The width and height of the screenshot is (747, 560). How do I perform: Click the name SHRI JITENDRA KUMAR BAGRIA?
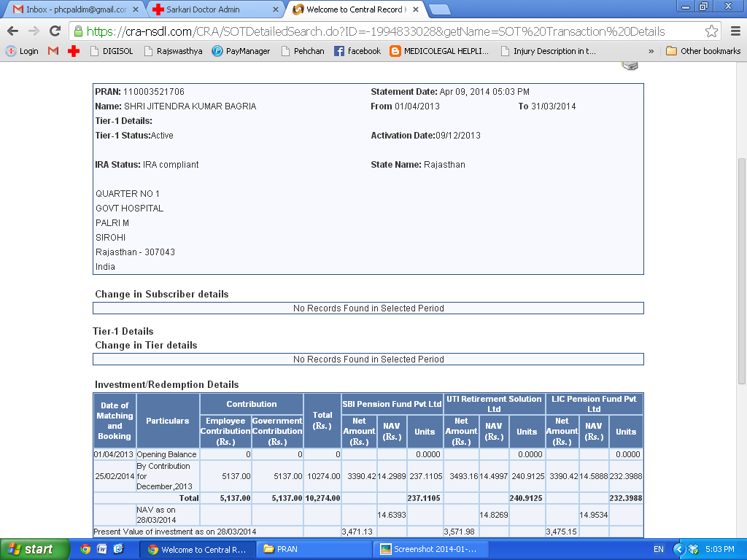click(190, 106)
